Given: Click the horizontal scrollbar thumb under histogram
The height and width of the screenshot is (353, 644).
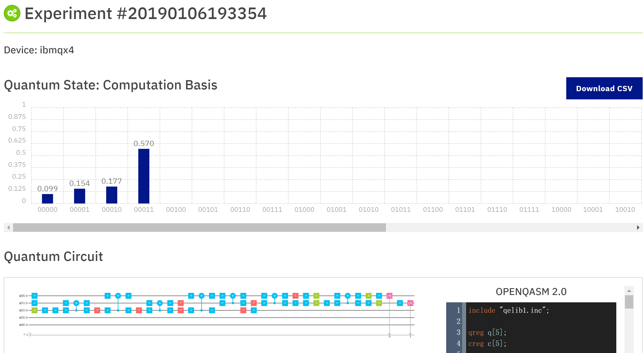Looking at the screenshot, I should (199, 228).
